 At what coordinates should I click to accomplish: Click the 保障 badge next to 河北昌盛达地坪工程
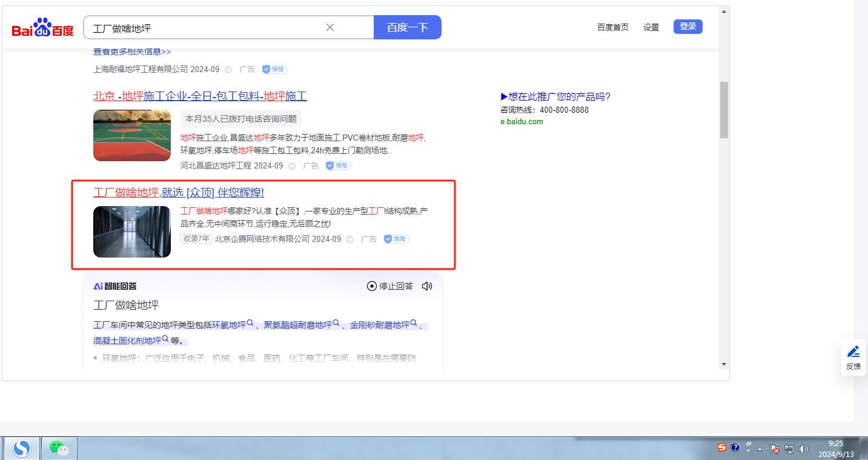pos(338,165)
